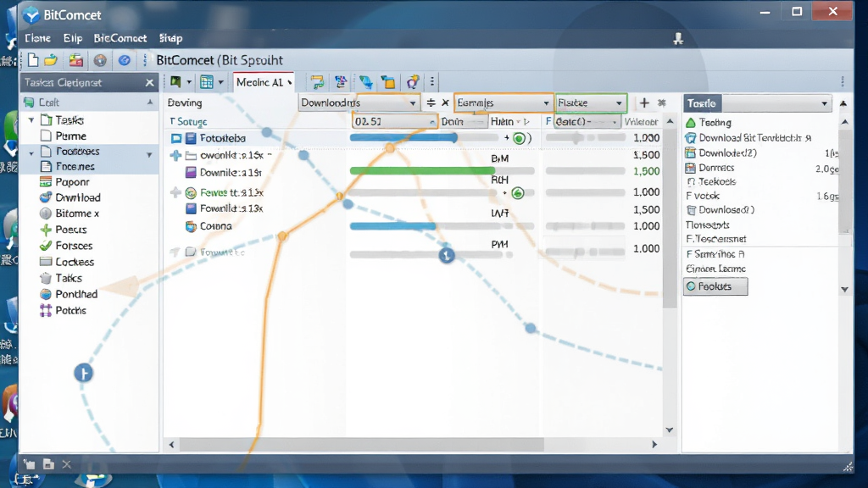Click the Doiin column header
Image resolution: width=868 pixels, height=488 pixels.
[x=453, y=122]
